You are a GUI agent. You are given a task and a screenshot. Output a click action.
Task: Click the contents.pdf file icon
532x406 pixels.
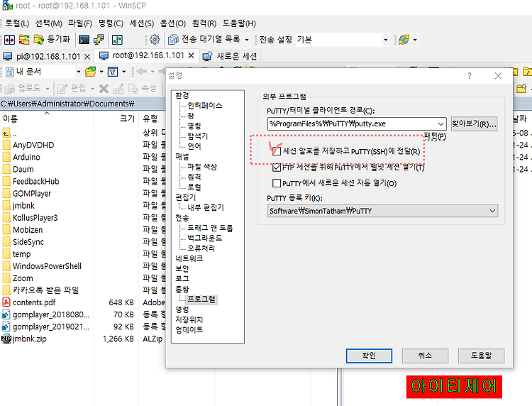(x=6, y=302)
